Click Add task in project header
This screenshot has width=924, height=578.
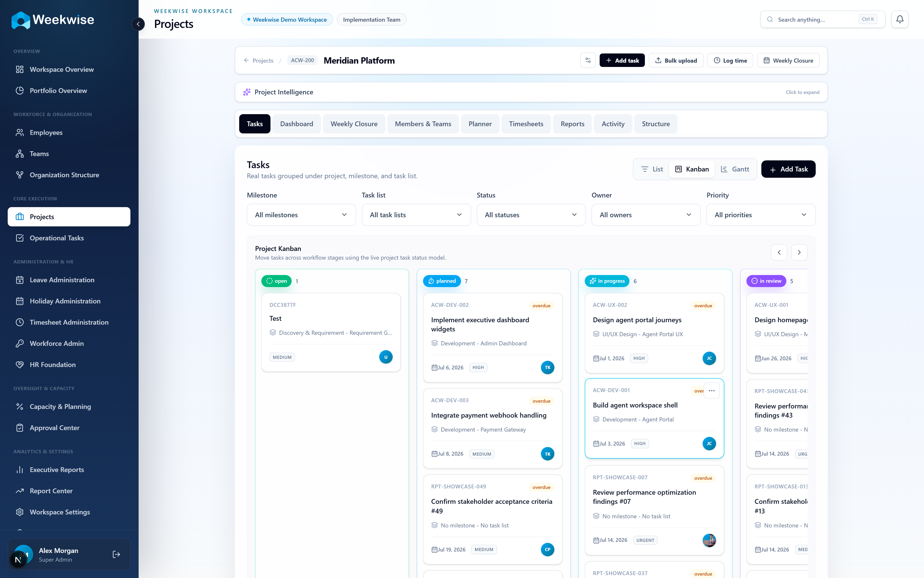(622, 60)
